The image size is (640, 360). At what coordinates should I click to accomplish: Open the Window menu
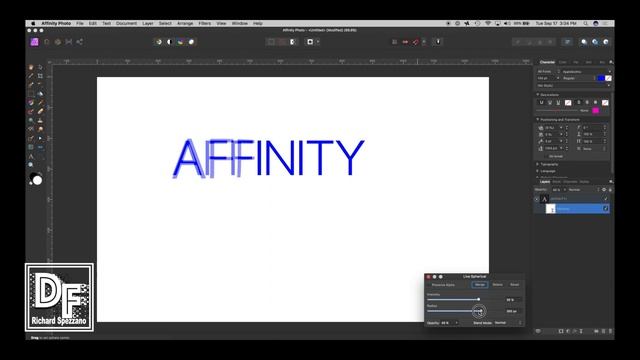tap(240, 24)
